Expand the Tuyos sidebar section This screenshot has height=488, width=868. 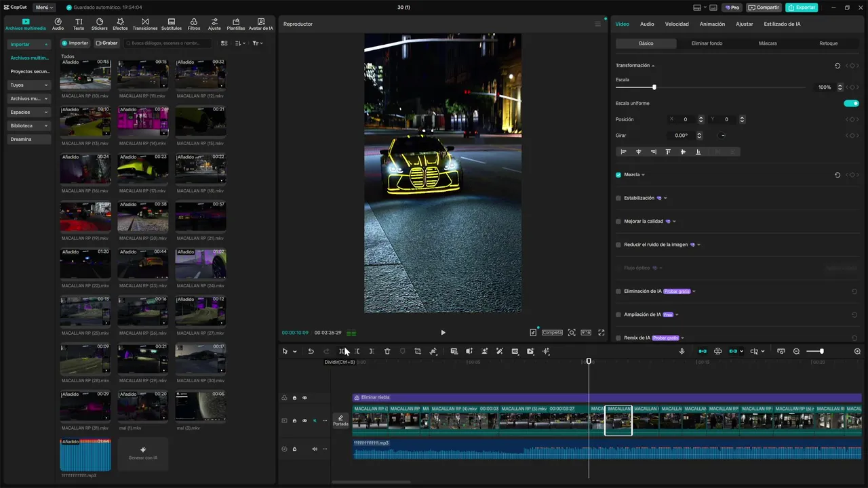click(28, 85)
